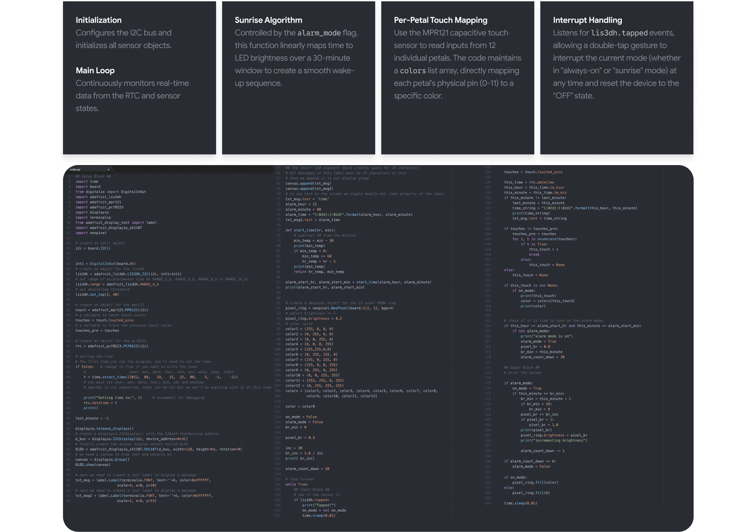The width and height of the screenshot is (756, 532).
Task: Click the 'import neopixel' line
Action: point(91,233)
